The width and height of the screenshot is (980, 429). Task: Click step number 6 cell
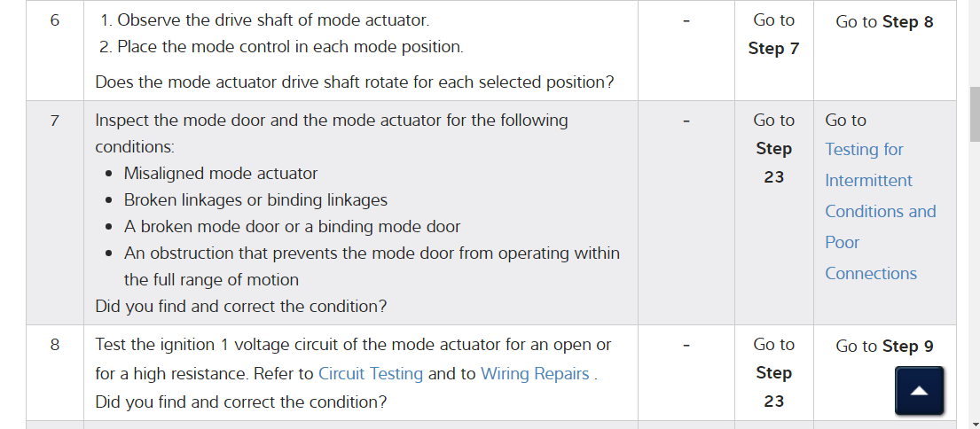pyautogui.click(x=55, y=20)
